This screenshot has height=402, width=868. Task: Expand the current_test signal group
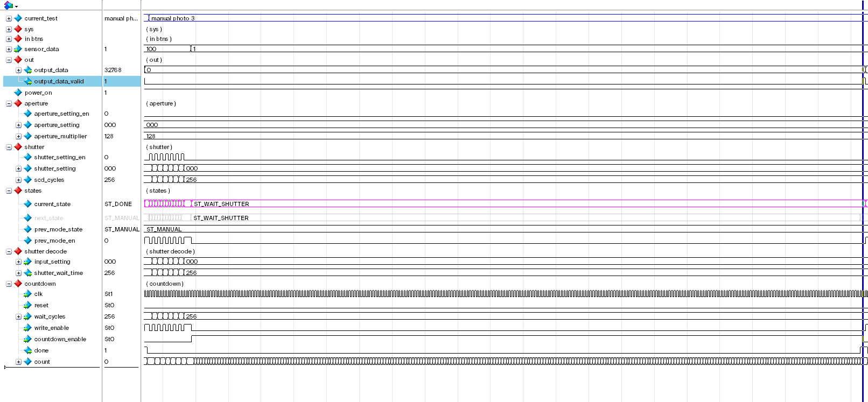9,18
